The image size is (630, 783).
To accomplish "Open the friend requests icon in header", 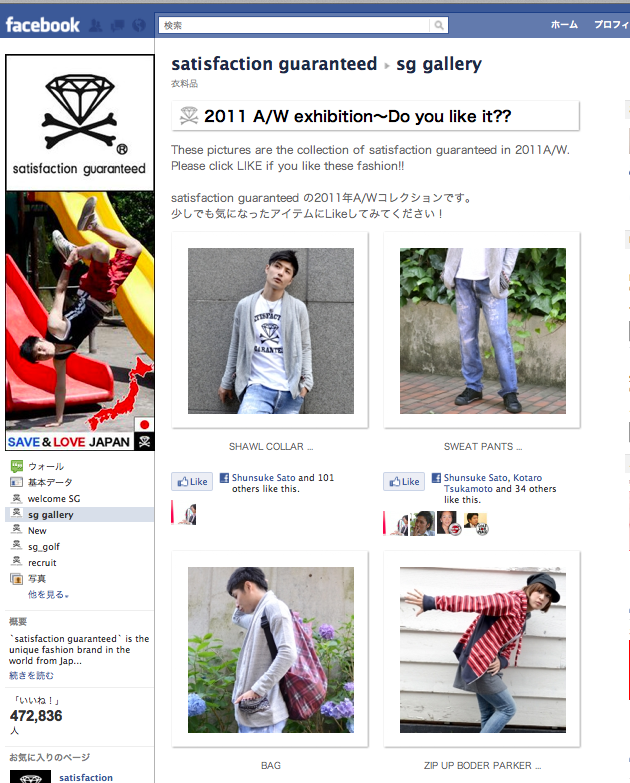I will (x=95, y=25).
